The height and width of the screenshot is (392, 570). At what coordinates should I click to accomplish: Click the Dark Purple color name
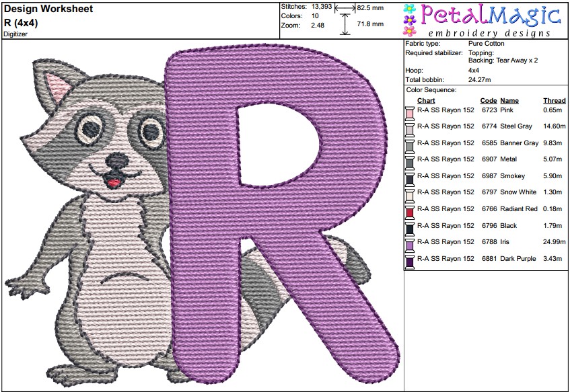tap(518, 259)
